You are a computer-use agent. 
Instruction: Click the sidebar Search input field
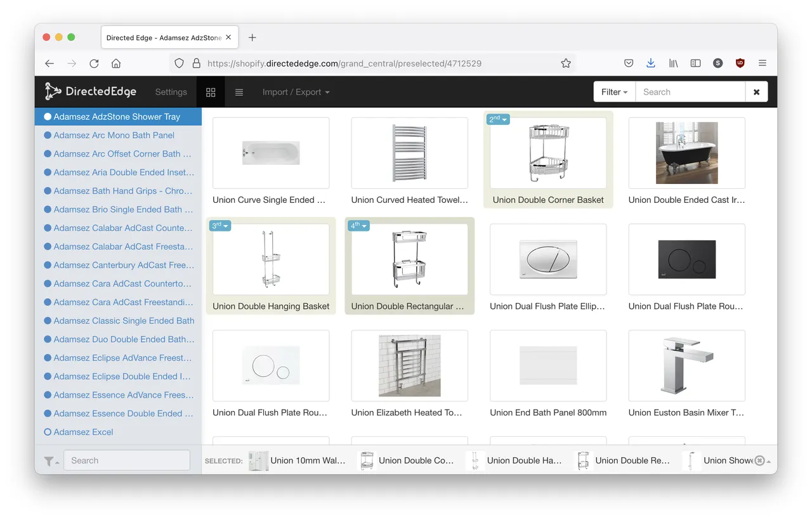click(127, 460)
